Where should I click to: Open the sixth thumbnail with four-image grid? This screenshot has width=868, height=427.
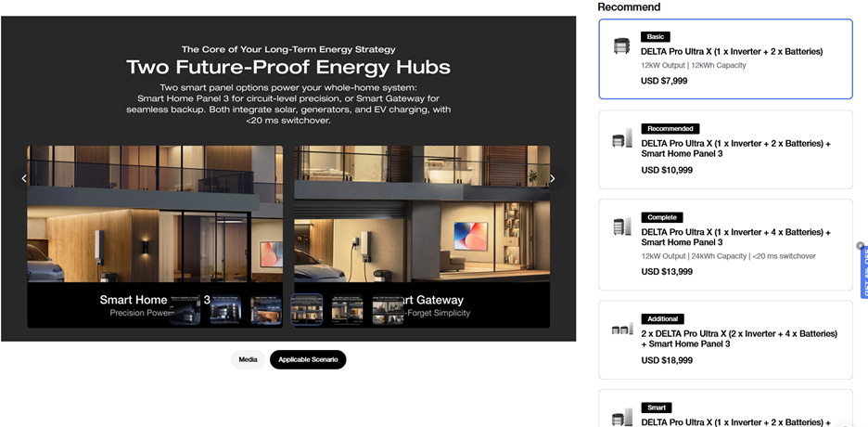point(388,310)
